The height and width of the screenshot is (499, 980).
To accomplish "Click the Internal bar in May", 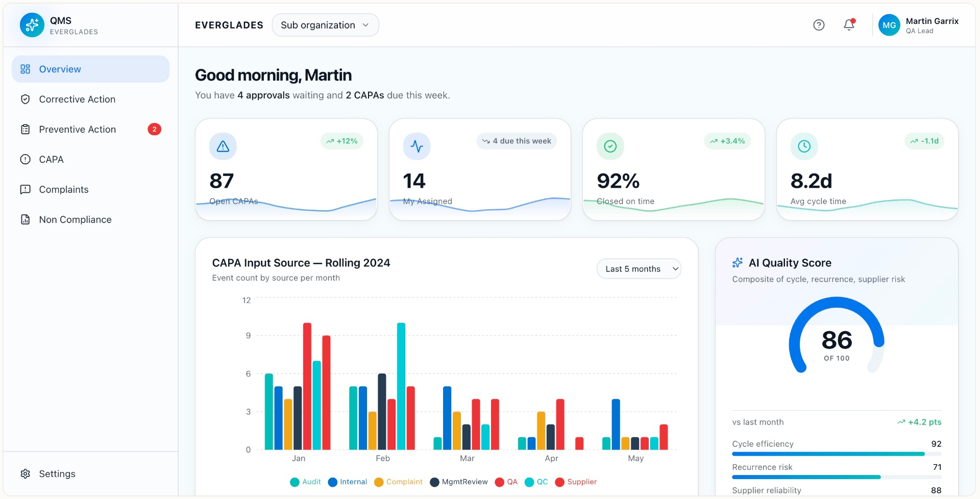I will pos(616,425).
